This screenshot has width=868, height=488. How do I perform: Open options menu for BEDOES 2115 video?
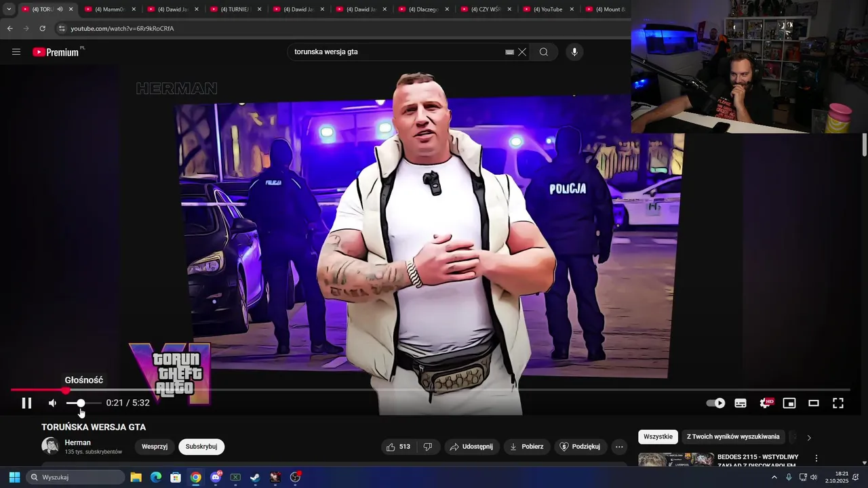coord(816,458)
